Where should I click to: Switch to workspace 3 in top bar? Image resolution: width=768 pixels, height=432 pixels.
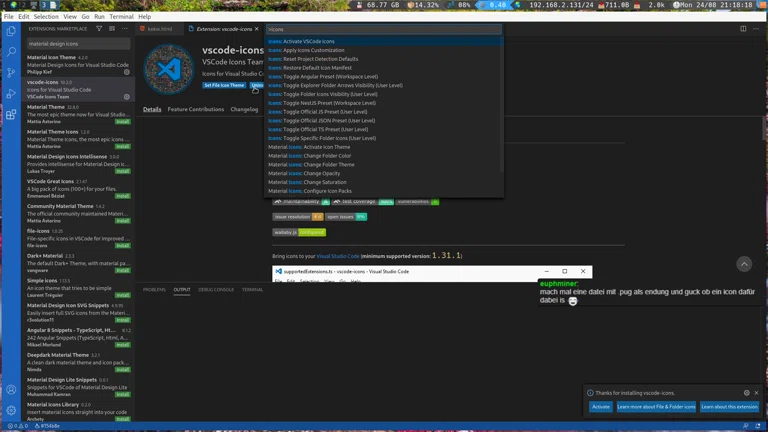coord(43,5)
